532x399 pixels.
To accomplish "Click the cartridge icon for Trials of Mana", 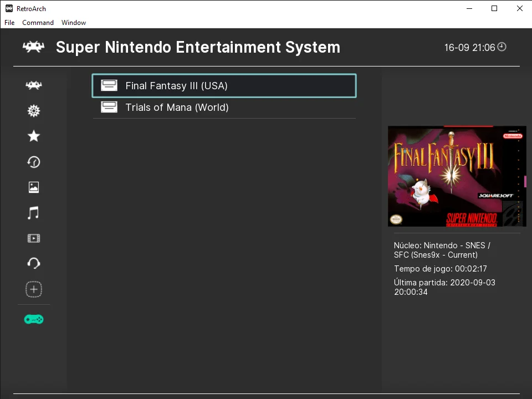I will coord(109,107).
